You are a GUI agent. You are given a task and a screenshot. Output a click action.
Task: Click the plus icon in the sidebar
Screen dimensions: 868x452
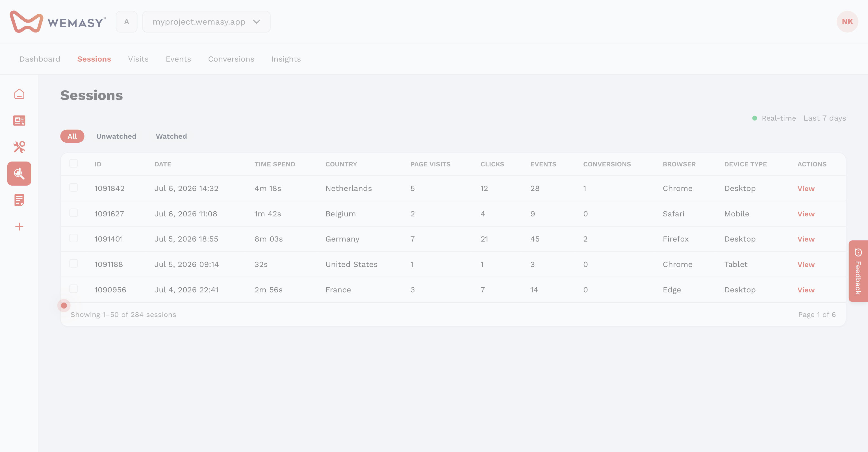pos(19,227)
